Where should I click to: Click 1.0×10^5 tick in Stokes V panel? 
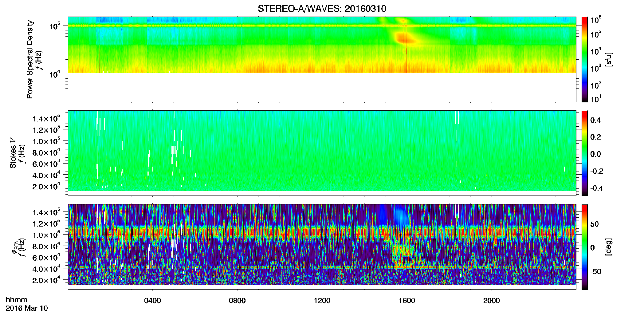pos(47,141)
